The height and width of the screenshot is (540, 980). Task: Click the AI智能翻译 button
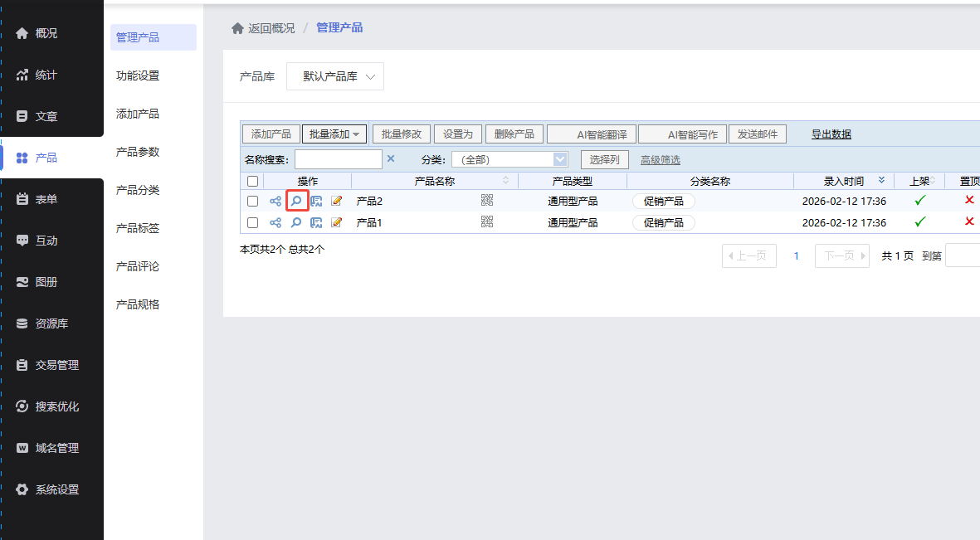tap(592, 134)
